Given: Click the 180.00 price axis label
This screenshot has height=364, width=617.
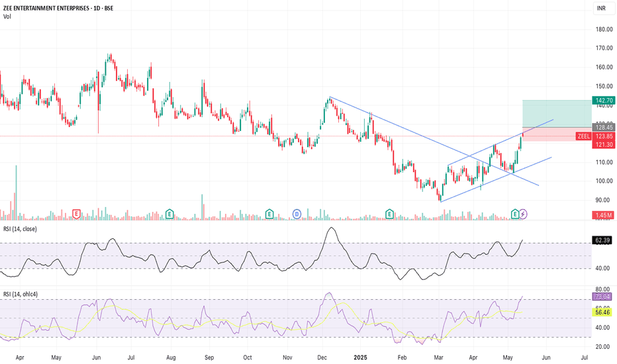Looking at the screenshot, I should [x=604, y=29].
